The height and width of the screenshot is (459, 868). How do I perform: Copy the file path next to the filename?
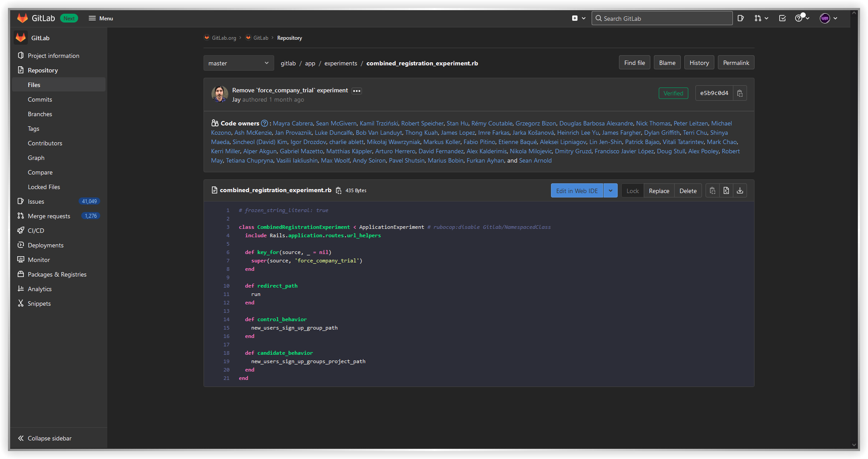(x=338, y=190)
